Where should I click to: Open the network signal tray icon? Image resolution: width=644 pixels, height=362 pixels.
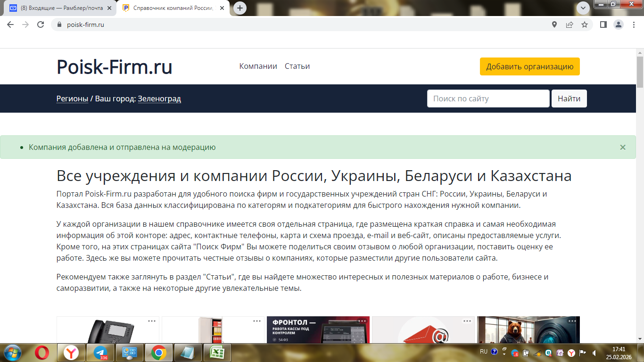point(537,353)
